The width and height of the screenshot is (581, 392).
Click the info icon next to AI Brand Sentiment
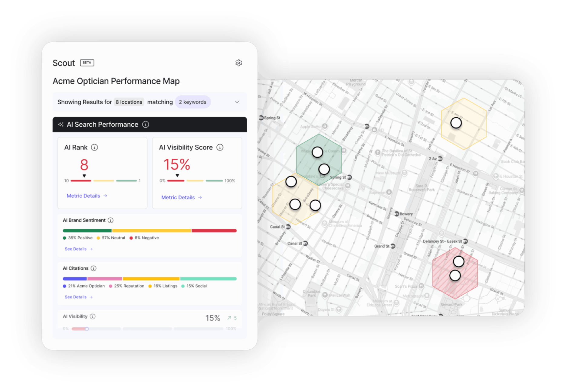point(111,220)
